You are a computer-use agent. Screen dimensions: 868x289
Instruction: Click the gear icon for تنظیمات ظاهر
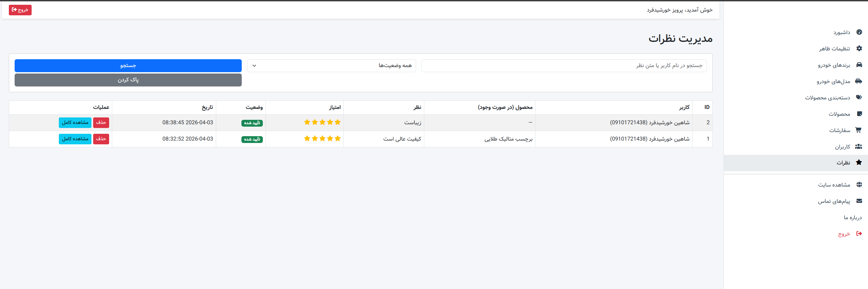[x=859, y=48]
